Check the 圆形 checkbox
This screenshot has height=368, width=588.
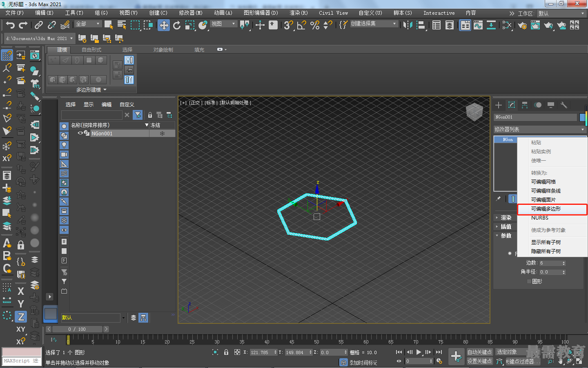pyautogui.click(x=529, y=281)
